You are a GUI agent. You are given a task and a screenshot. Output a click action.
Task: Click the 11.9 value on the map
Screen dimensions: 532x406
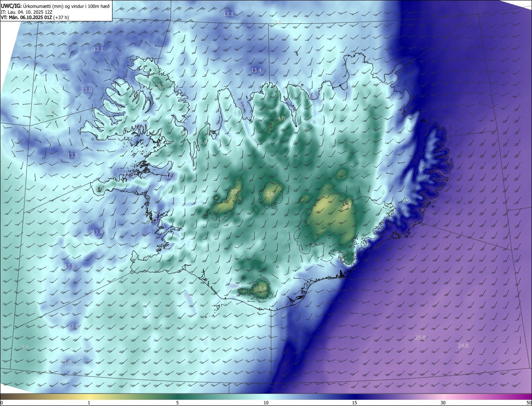point(66,362)
